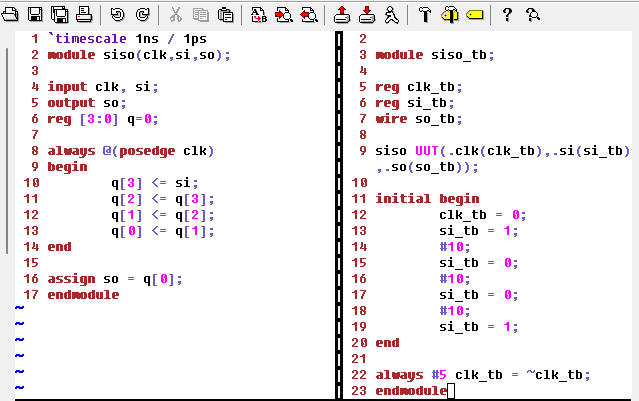
Task: Redo the last undone change
Action: tap(141, 14)
